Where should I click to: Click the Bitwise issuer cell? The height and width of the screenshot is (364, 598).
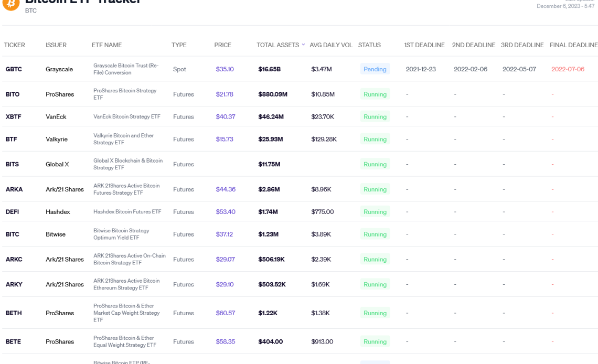pos(56,234)
